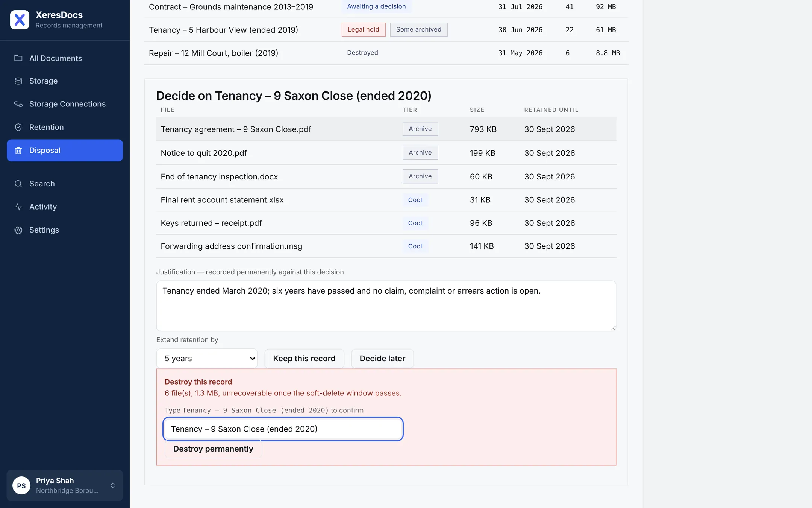Screen dimensions: 812x508
Task: Switch to the Activity page
Action: [x=65, y=207]
